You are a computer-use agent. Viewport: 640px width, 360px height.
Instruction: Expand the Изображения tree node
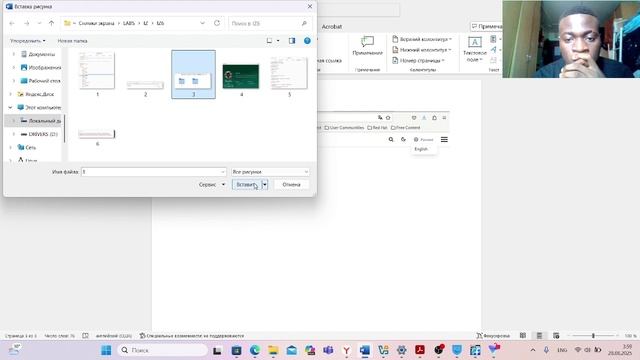coord(14,67)
